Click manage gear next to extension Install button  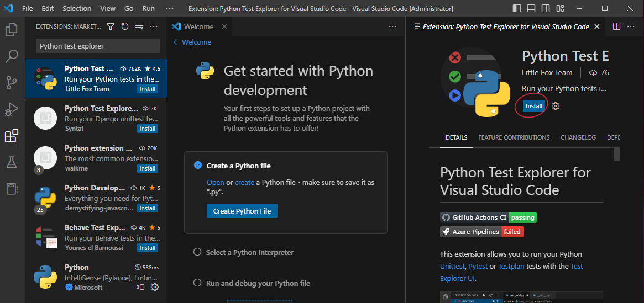[x=556, y=106]
